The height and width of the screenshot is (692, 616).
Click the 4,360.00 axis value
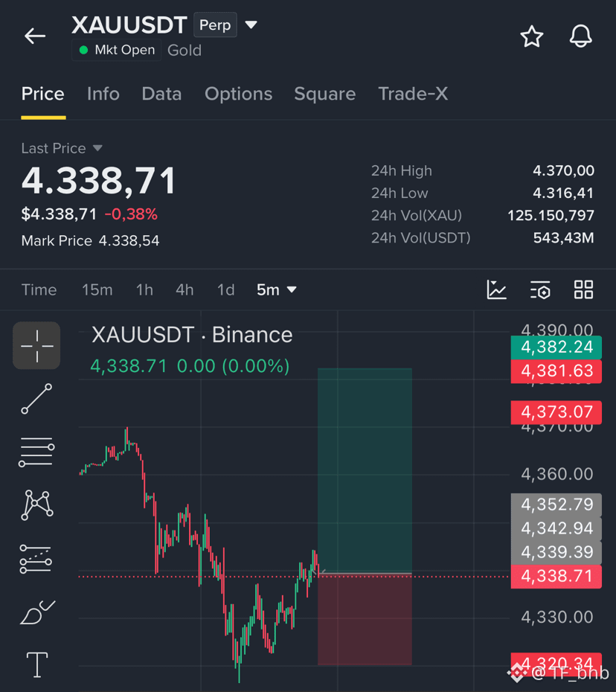[x=557, y=475]
